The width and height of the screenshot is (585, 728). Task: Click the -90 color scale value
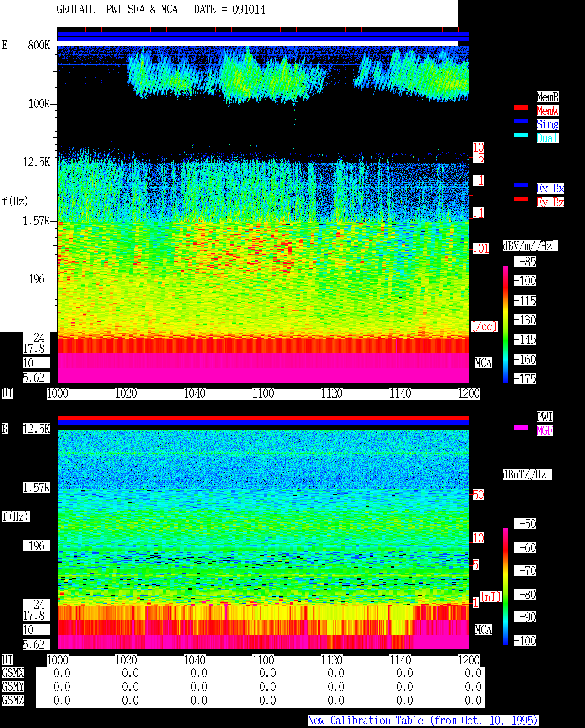[525, 617]
